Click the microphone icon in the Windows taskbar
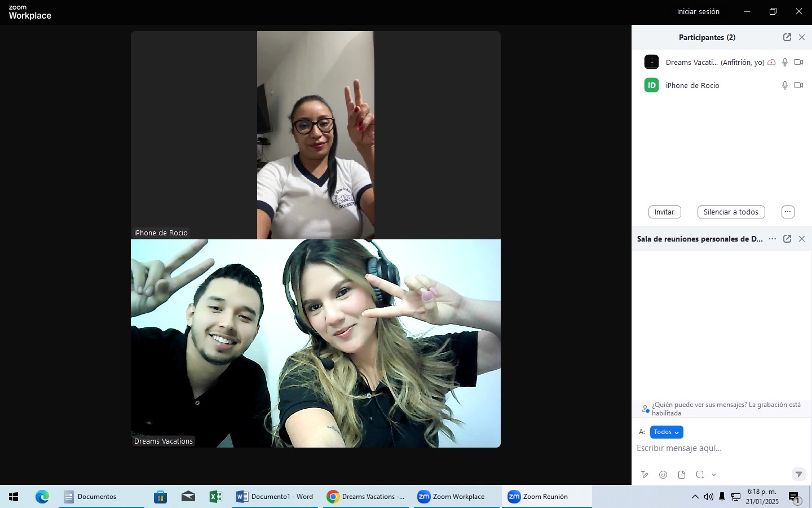This screenshot has width=812, height=508. (722, 497)
